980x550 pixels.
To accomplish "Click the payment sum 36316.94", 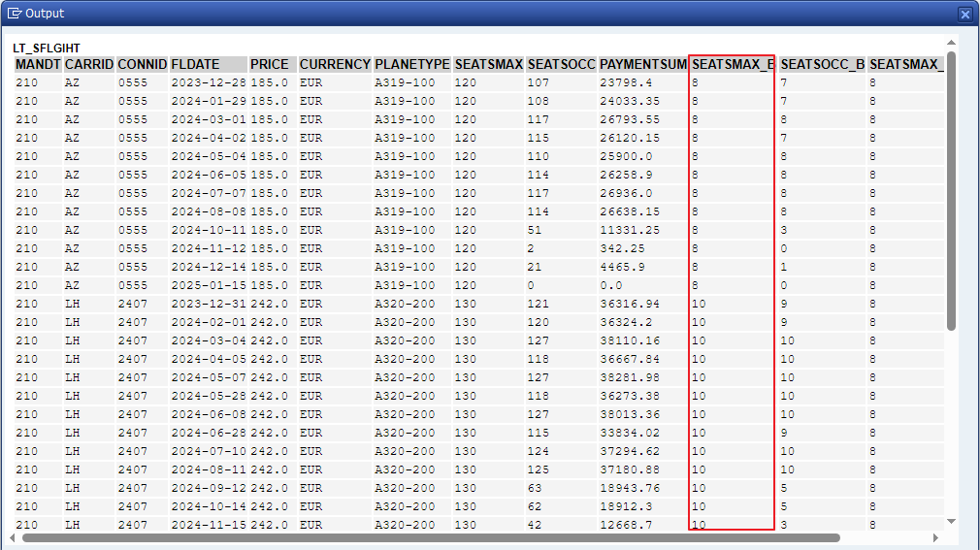I will tap(630, 304).
